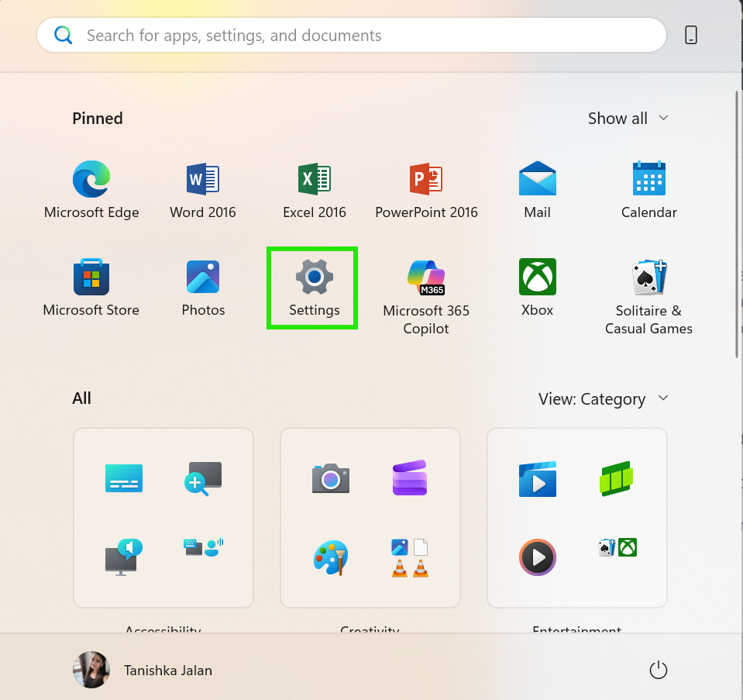Open the Photos app
This screenshot has width=743, height=700.
(203, 288)
